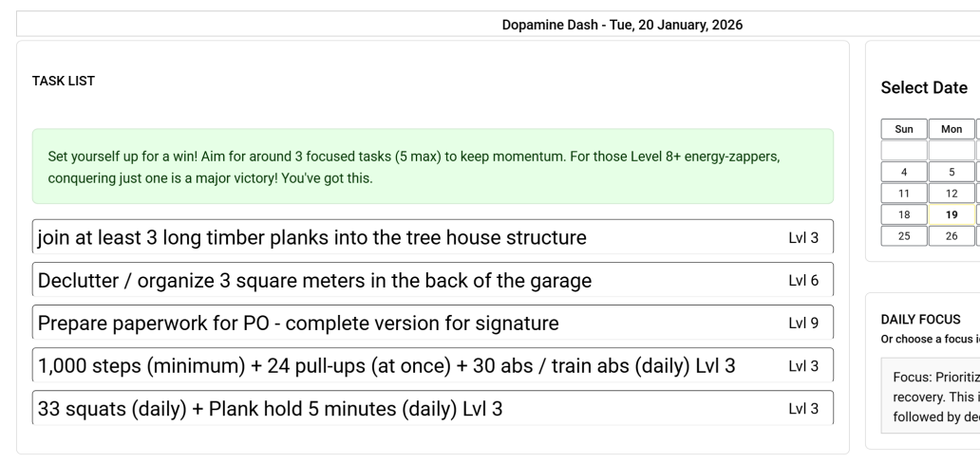
Task: Click the Sun column header
Action: pos(904,128)
